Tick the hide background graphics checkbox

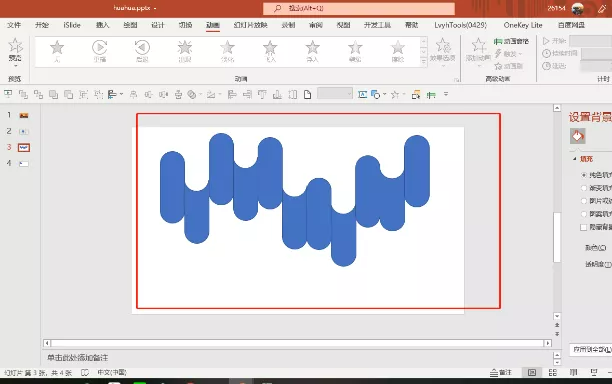tap(584, 227)
